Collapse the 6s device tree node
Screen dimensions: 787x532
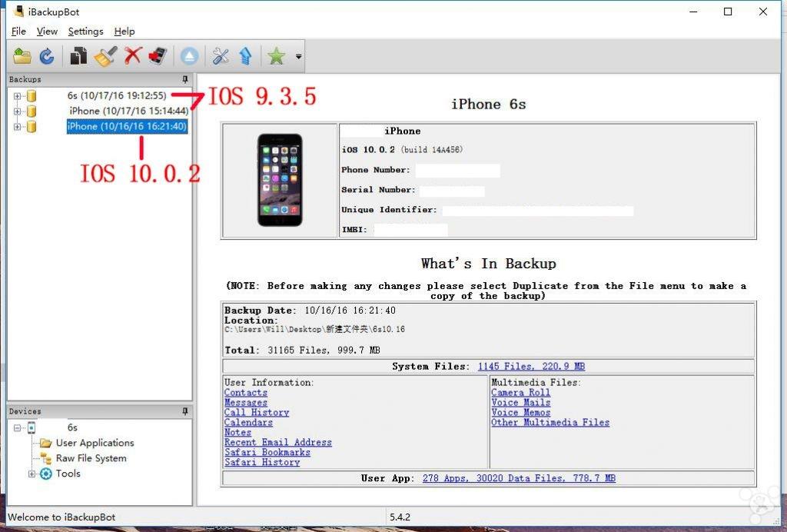[x=18, y=427]
